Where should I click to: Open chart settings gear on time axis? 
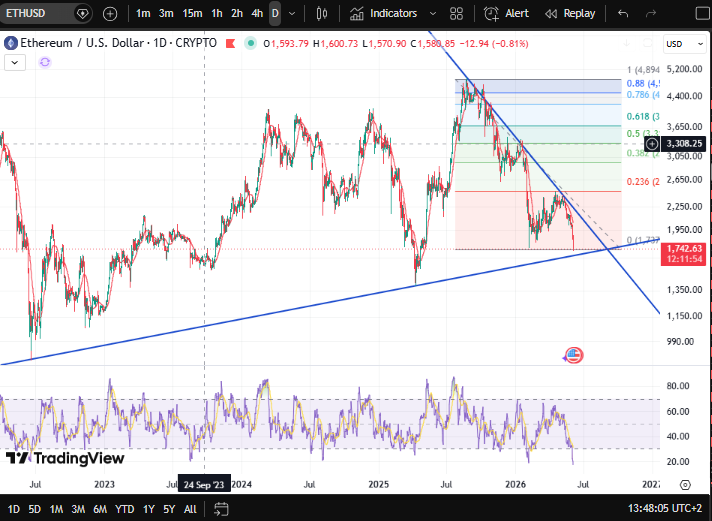coord(685,485)
